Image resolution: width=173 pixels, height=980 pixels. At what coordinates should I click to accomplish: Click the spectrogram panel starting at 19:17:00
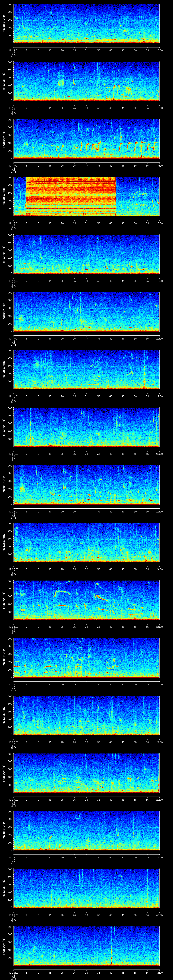tap(87, 196)
